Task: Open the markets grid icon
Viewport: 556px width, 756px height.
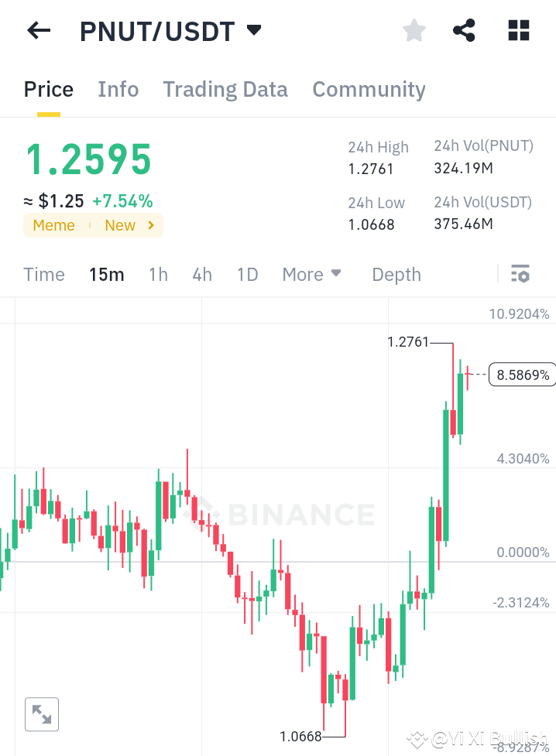Action: [x=517, y=30]
